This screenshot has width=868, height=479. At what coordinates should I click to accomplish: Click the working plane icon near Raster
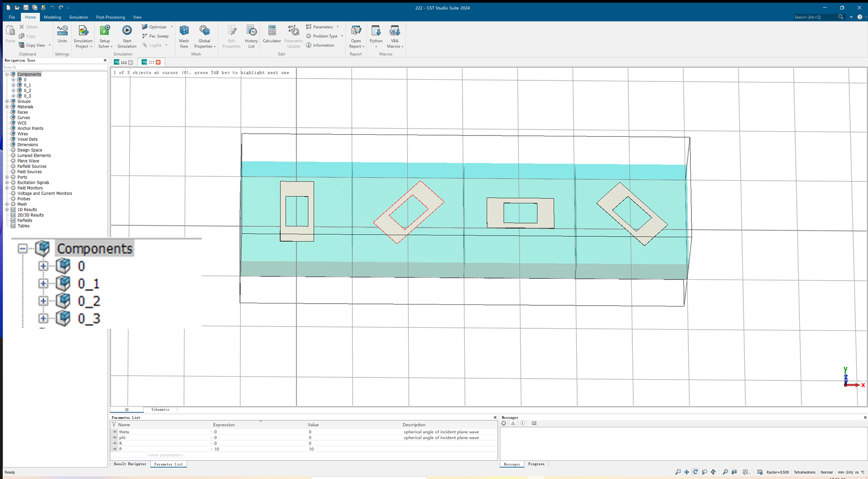[x=760, y=472]
